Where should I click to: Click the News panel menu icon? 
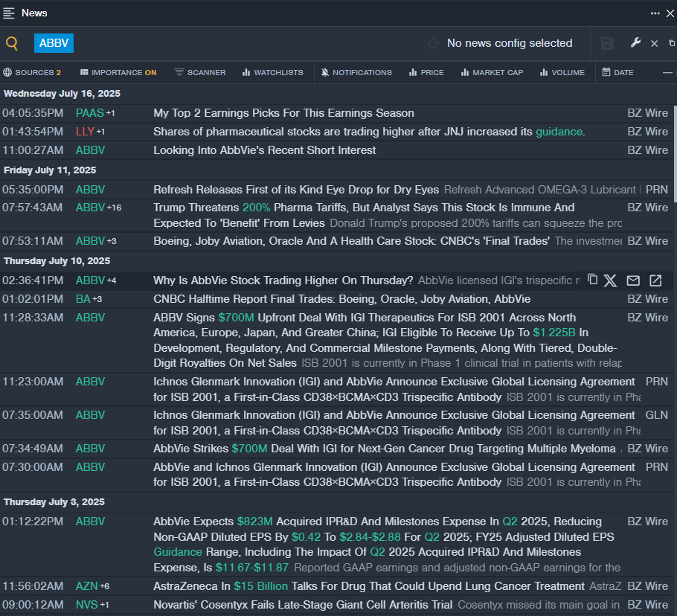point(9,13)
